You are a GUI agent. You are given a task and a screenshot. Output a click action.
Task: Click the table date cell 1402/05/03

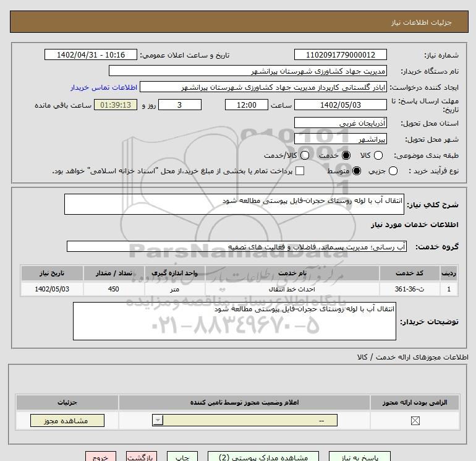tap(52, 289)
